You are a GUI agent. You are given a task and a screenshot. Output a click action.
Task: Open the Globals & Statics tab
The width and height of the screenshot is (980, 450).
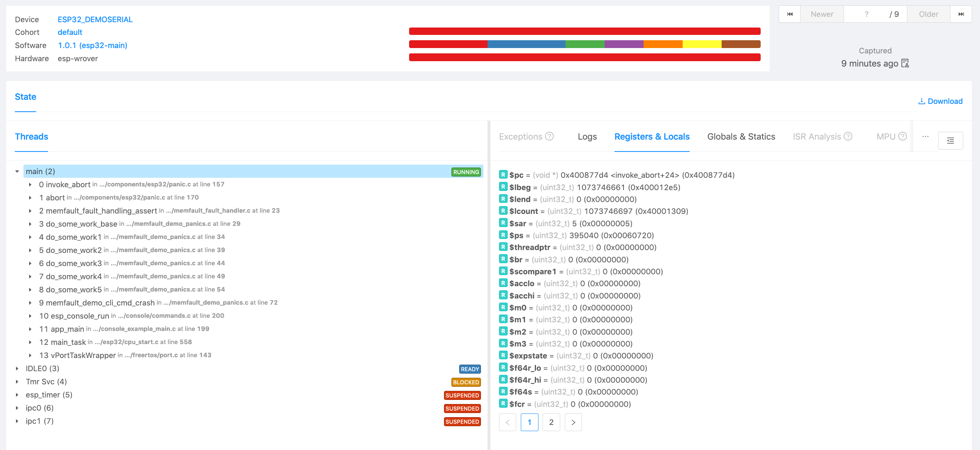[741, 137]
